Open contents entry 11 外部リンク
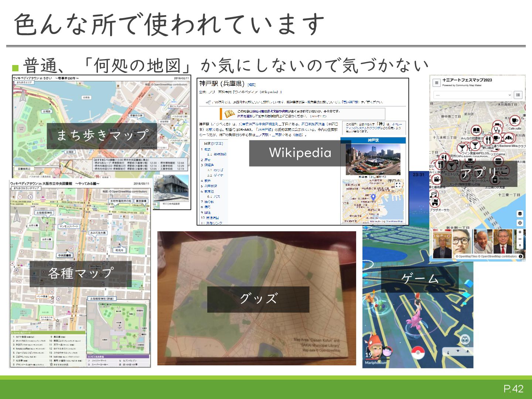Screen dimensions: 532x399 tap(212, 223)
